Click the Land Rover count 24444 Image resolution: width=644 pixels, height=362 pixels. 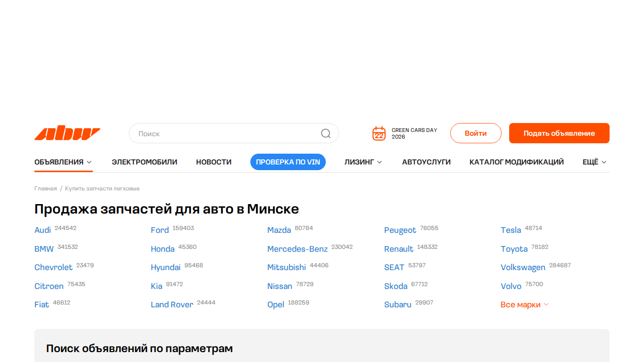pyautogui.click(x=206, y=303)
